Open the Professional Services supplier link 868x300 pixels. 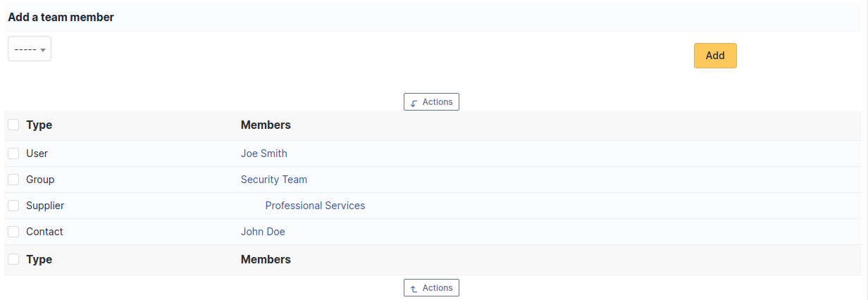315,206
